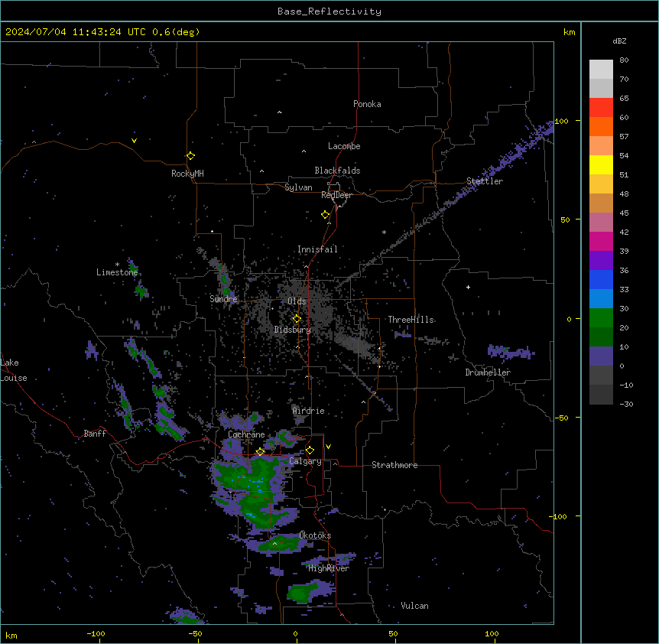Click the 0 tick on the bottom axis

click(x=295, y=633)
